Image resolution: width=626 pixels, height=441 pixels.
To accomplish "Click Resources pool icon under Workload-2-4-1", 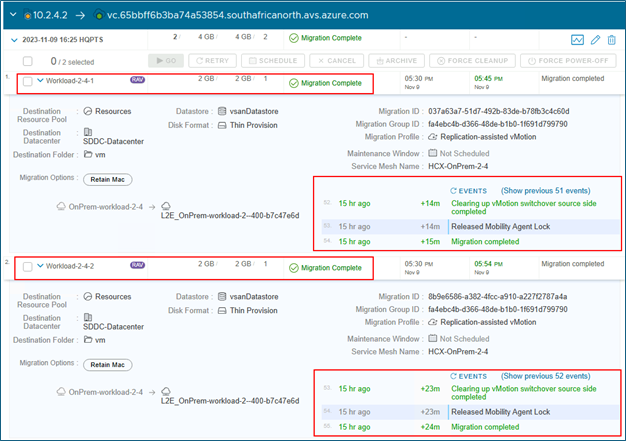I will (88, 111).
